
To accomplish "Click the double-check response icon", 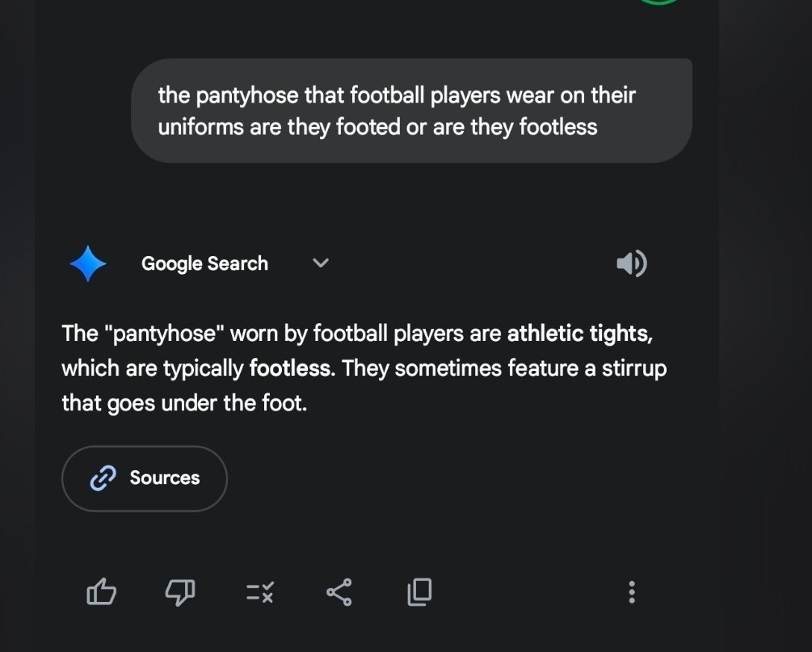I will click(x=259, y=593).
